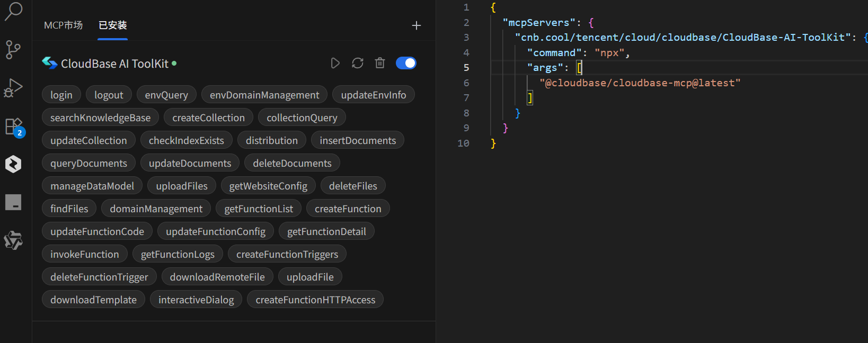
Task: Select the updateDocuments tool chip
Action: point(190,163)
